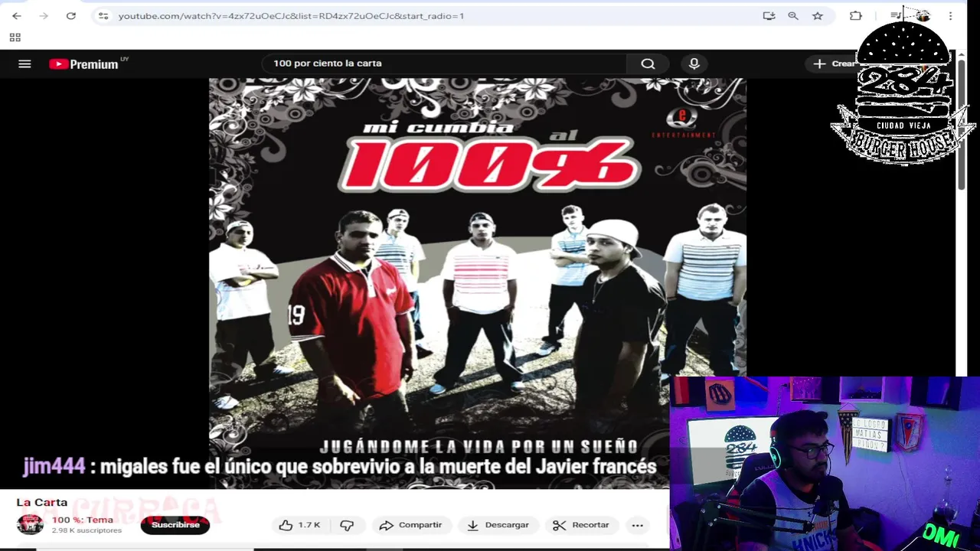The width and height of the screenshot is (980, 551).
Task: Click the video title 'La Carta'
Action: (42, 502)
